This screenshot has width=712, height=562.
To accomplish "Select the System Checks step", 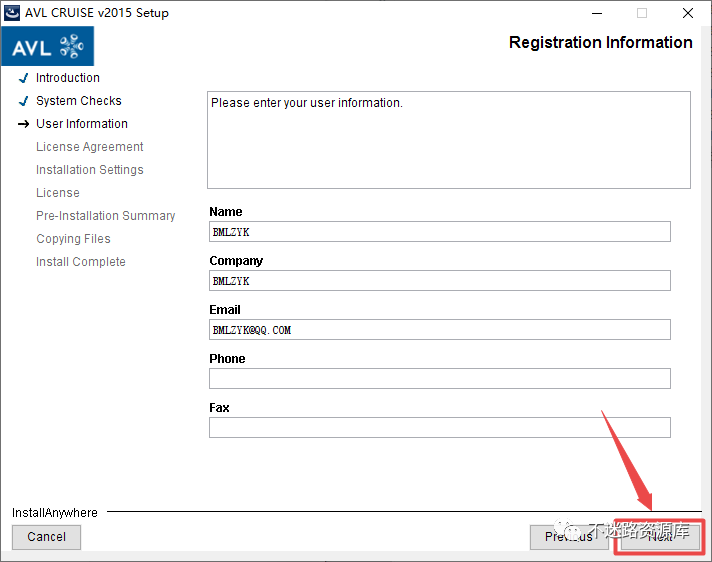I will tap(79, 101).
